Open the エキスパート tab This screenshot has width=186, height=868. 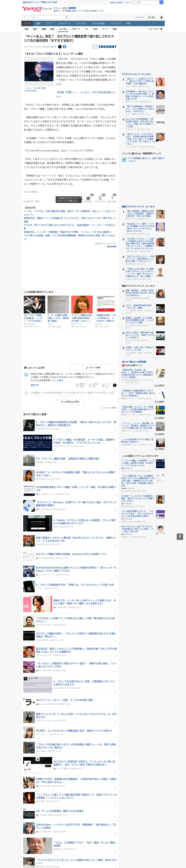[64, 24]
